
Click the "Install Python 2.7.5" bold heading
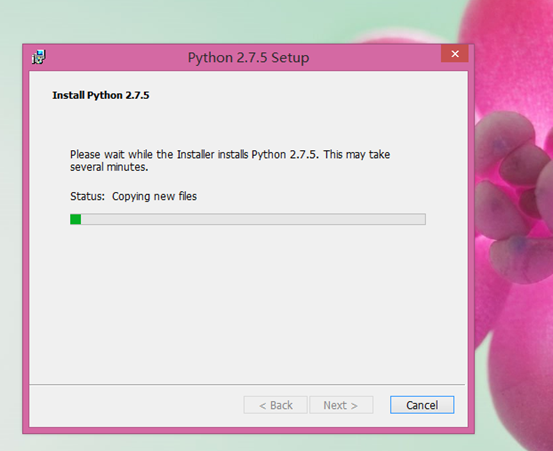click(101, 95)
